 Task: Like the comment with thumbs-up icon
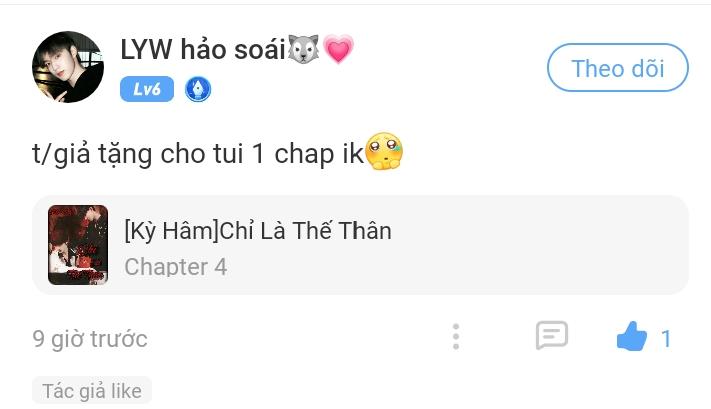[x=632, y=336]
